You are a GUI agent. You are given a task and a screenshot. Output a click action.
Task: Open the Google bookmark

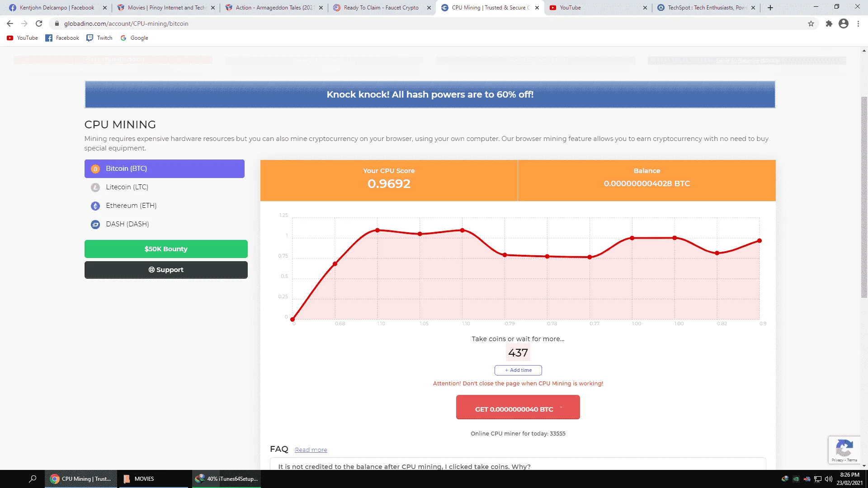(x=134, y=38)
